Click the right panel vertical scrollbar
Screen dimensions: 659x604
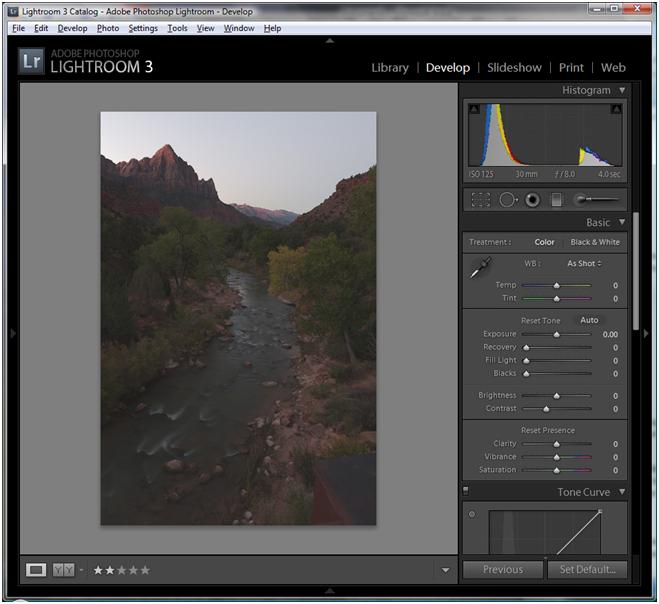pos(636,271)
